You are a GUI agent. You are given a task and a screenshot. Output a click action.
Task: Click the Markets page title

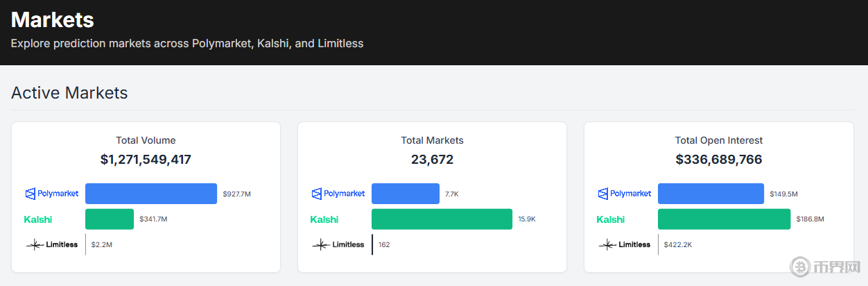[x=53, y=19]
